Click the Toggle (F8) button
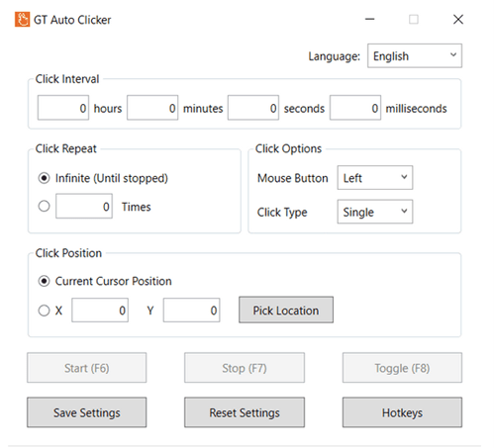This screenshot has width=494, height=448. click(402, 368)
